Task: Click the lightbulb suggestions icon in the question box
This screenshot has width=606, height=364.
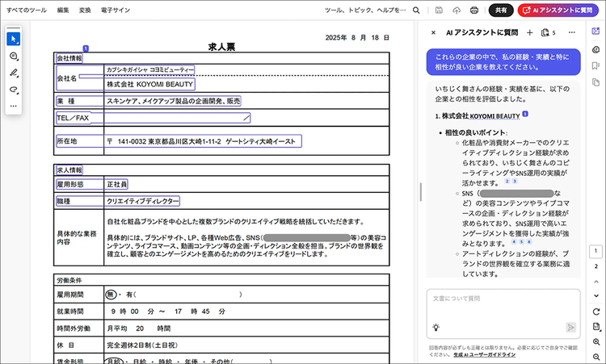Action: tap(436, 327)
